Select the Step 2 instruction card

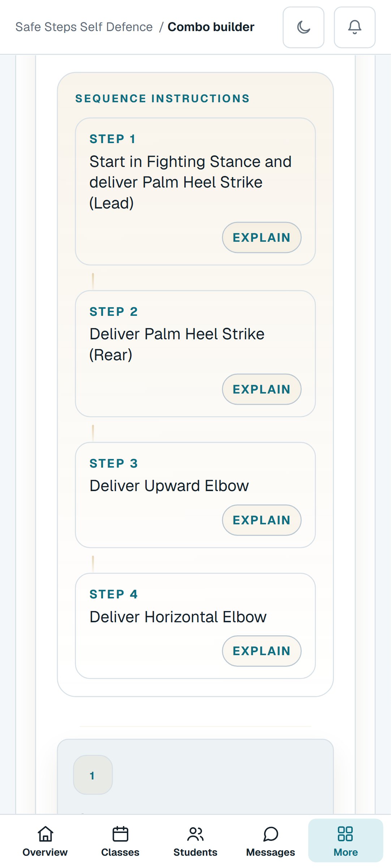[195, 354]
